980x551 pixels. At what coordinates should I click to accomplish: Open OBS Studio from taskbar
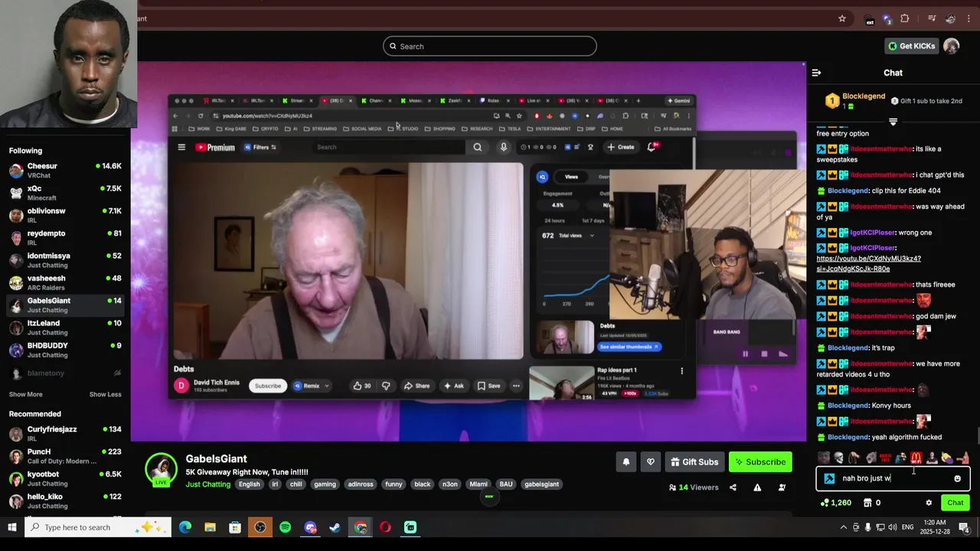[x=260, y=527]
